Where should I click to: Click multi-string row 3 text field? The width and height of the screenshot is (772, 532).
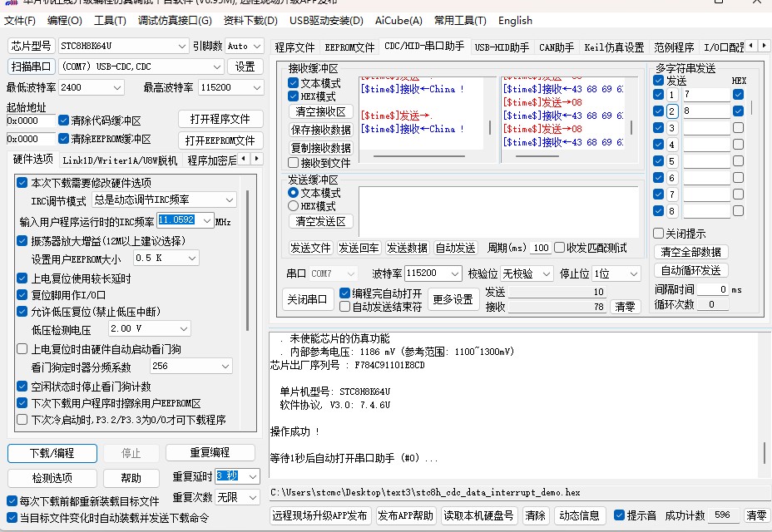(707, 128)
